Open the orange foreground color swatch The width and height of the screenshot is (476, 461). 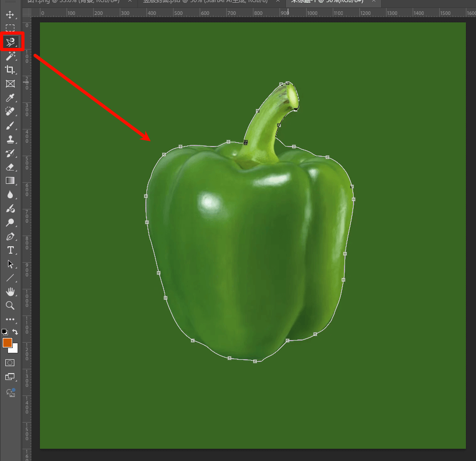pos(7,343)
